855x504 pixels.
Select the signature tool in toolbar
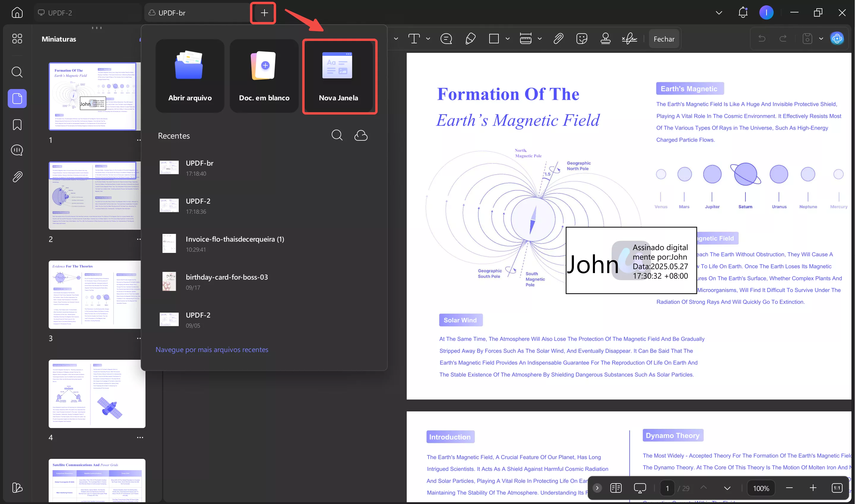pyautogui.click(x=629, y=39)
